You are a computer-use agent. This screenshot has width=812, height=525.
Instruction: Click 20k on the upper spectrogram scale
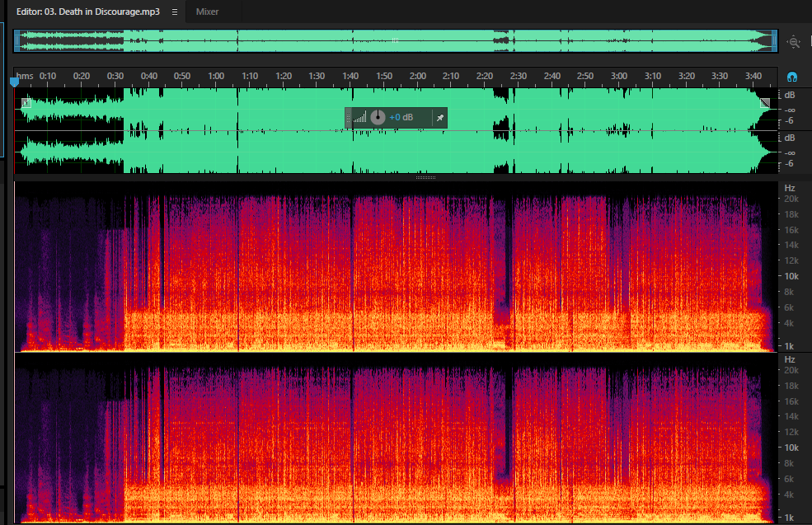(x=791, y=199)
